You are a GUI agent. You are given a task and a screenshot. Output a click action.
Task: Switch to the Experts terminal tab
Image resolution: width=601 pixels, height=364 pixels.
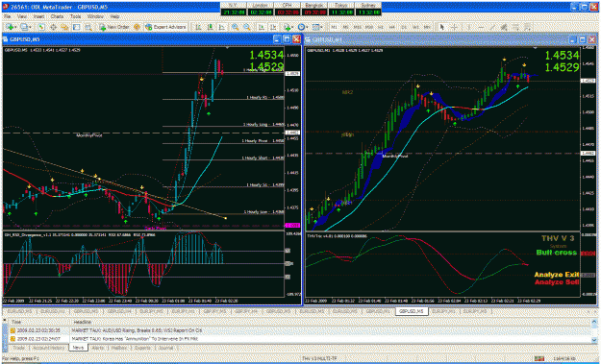142,348
